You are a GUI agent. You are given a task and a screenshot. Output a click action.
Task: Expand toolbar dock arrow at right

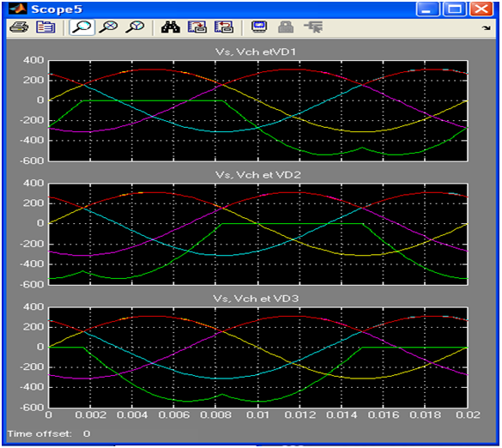coord(487,27)
